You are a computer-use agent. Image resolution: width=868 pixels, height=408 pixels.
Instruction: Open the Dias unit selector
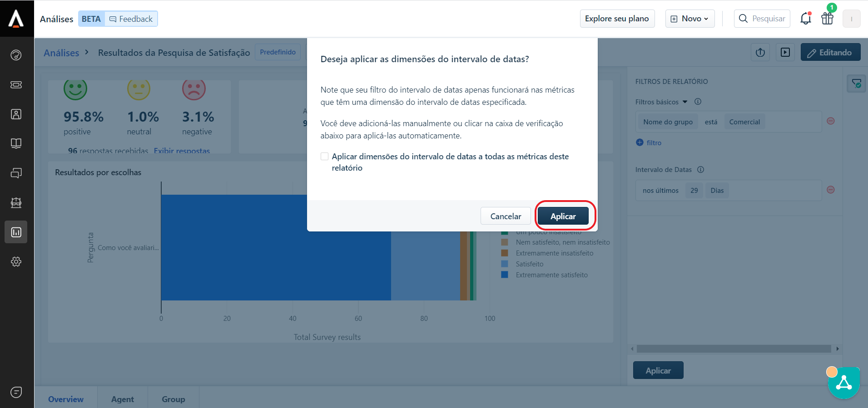coord(717,191)
